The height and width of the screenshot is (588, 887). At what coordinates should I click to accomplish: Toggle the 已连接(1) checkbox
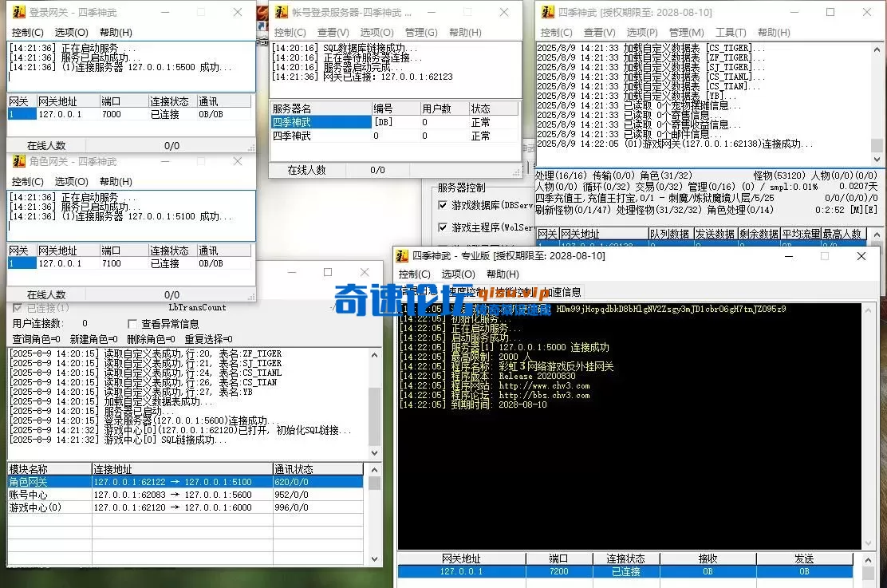coord(18,308)
